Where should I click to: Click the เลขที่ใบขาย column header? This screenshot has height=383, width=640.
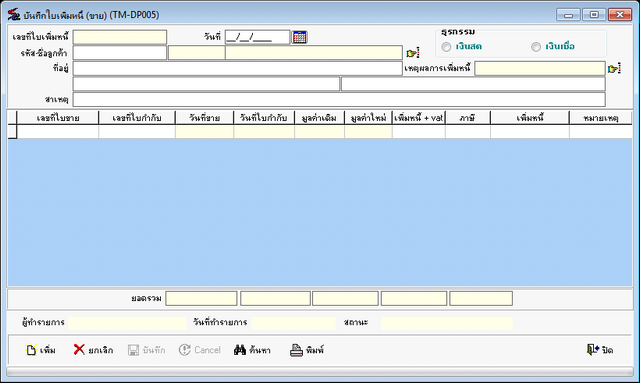pos(58,118)
